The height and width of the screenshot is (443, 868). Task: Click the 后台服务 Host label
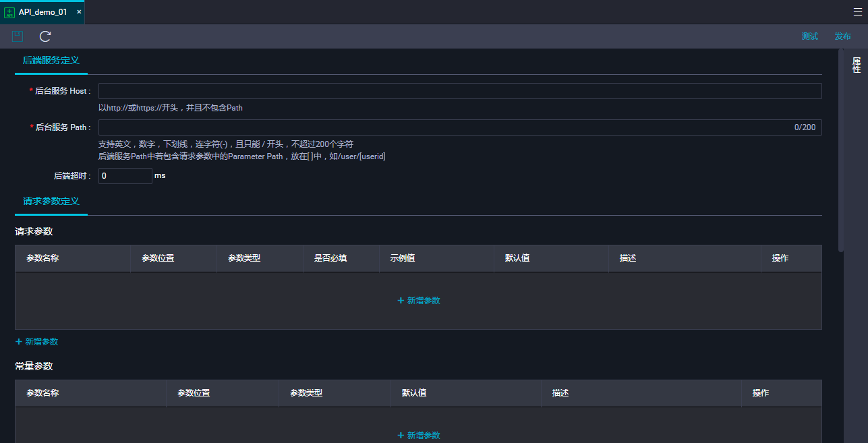click(59, 91)
